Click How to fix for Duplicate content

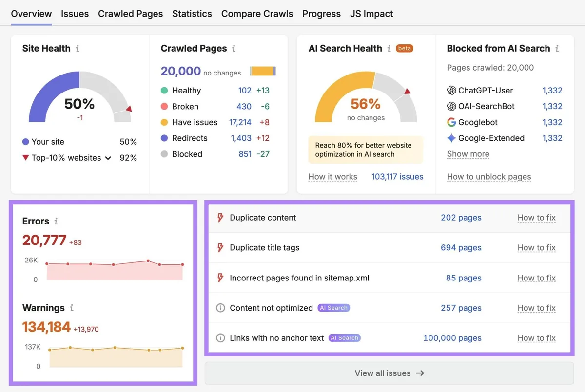pos(536,218)
